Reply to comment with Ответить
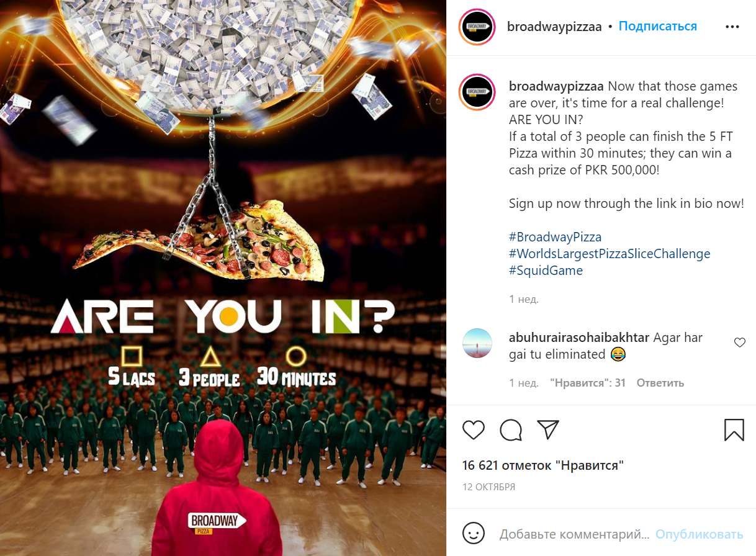Image resolution: width=756 pixels, height=556 pixels. pyautogui.click(x=660, y=383)
